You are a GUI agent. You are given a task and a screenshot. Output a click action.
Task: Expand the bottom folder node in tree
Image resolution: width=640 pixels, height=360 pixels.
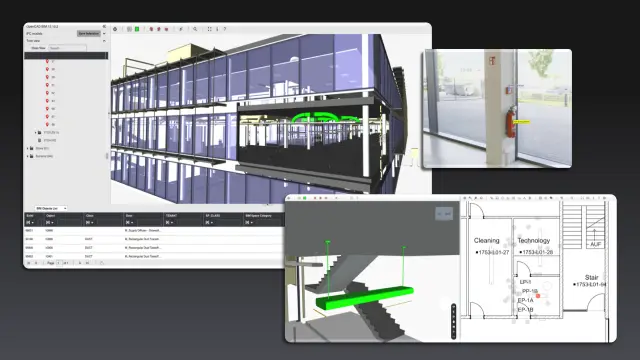(28, 156)
